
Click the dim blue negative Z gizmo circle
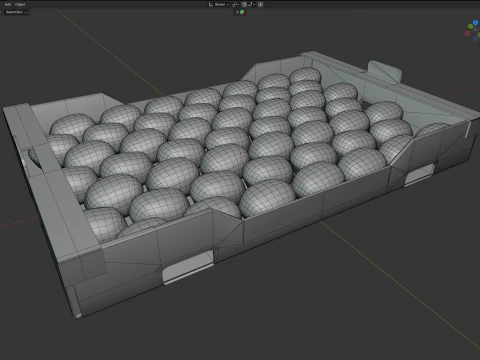(x=475, y=39)
